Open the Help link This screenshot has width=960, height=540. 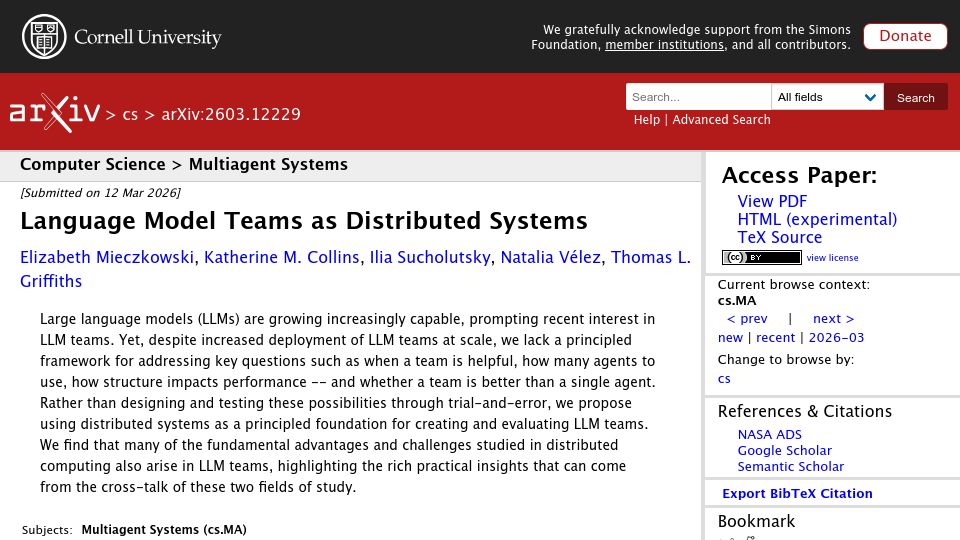[647, 120]
